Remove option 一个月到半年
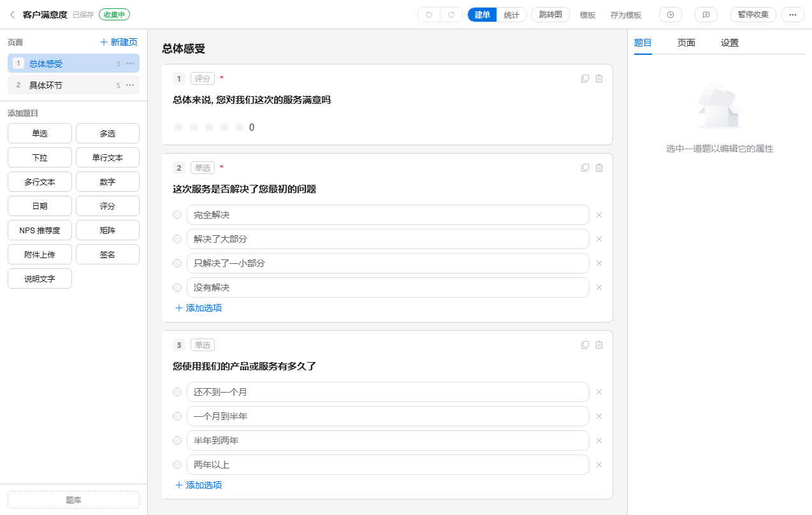The width and height of the screenshot is (812, 515). tap(599, 416)
